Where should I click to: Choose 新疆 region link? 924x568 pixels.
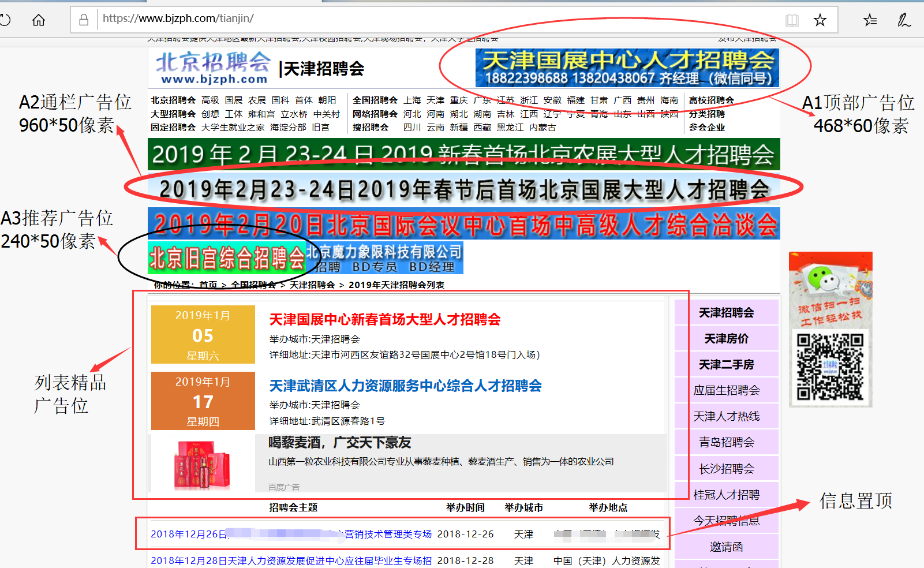[459, 128]
